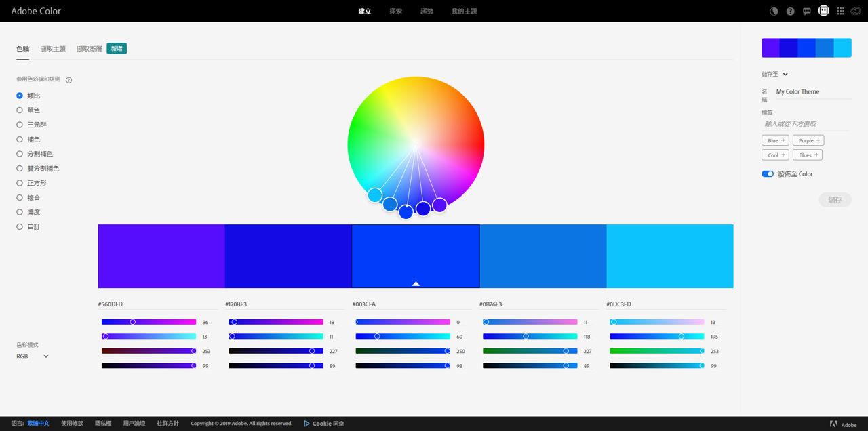The image size is (868, 431).
Task: Open the Creative Cloud icon in header
Action: coord(856,11)
